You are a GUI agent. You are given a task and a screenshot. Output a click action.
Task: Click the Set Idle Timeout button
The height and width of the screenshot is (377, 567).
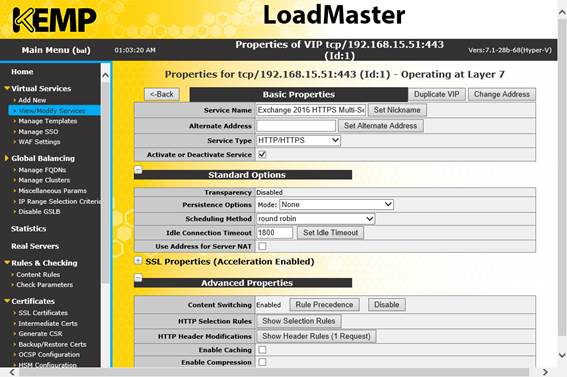pos(330,233)
